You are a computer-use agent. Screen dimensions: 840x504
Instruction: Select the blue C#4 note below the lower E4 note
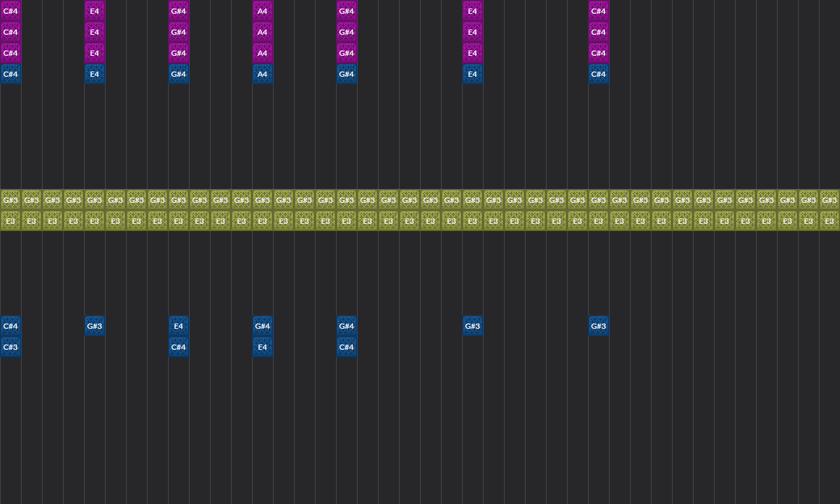(x=178, y=347)
